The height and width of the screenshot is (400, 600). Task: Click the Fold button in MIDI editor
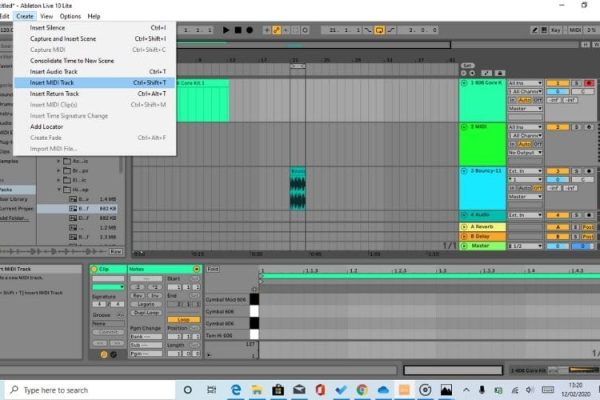pos(213,269)
